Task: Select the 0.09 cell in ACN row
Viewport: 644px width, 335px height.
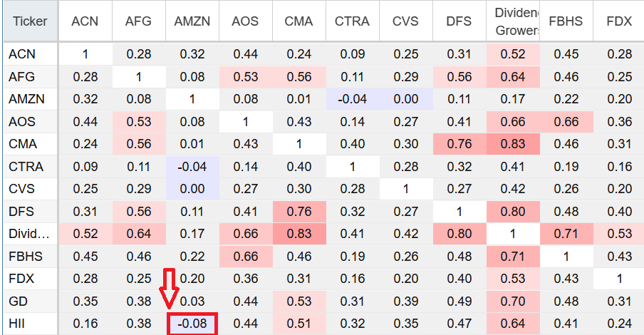Action: [352, 53]
